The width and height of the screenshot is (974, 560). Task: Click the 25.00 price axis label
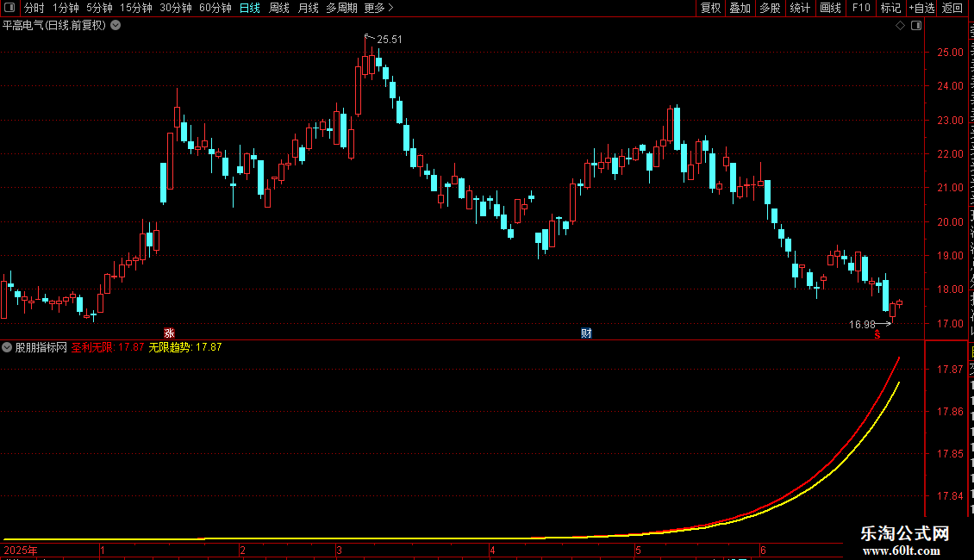951,53
